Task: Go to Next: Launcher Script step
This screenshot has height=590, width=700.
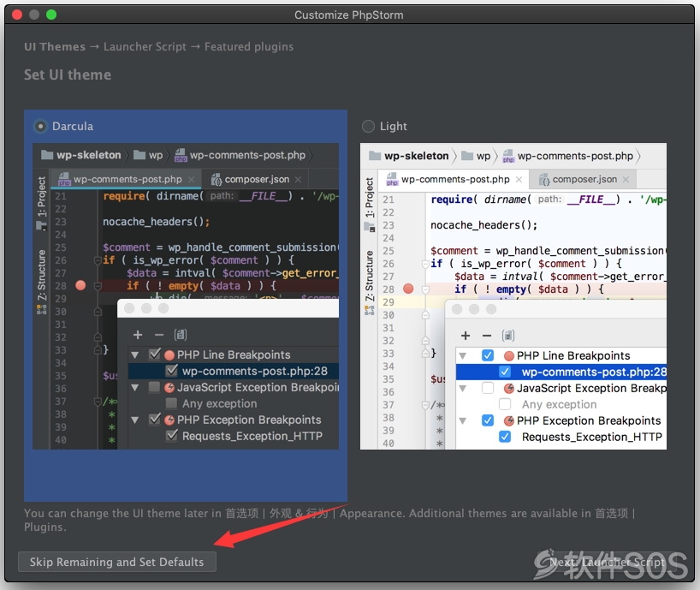Action: pyautogui.click(x=607, y=562)
